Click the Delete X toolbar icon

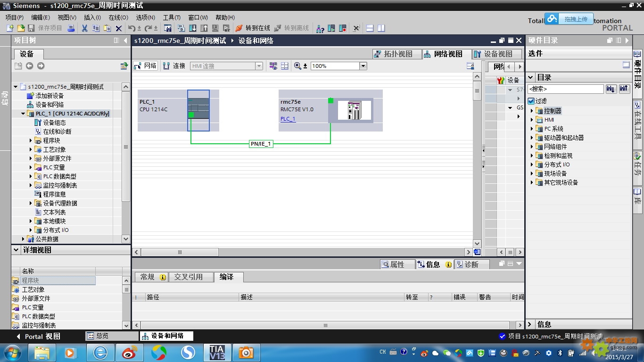(x=119, y=28)
